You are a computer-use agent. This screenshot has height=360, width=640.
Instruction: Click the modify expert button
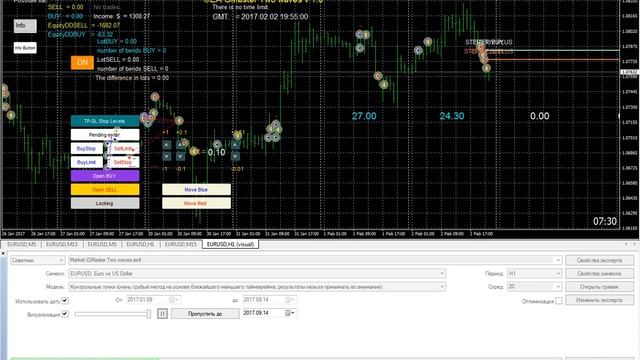(x=599, y=300)
